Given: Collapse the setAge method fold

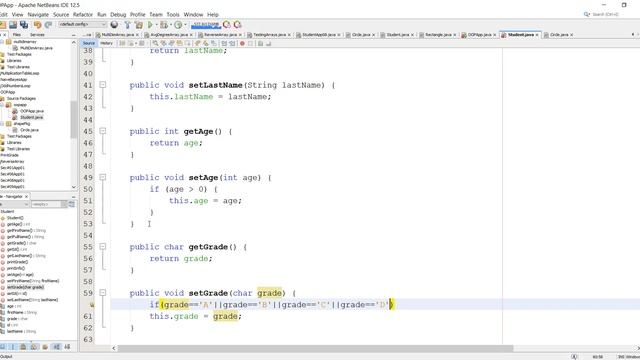Looking at the screenshot, I should (x=102, y=177).
